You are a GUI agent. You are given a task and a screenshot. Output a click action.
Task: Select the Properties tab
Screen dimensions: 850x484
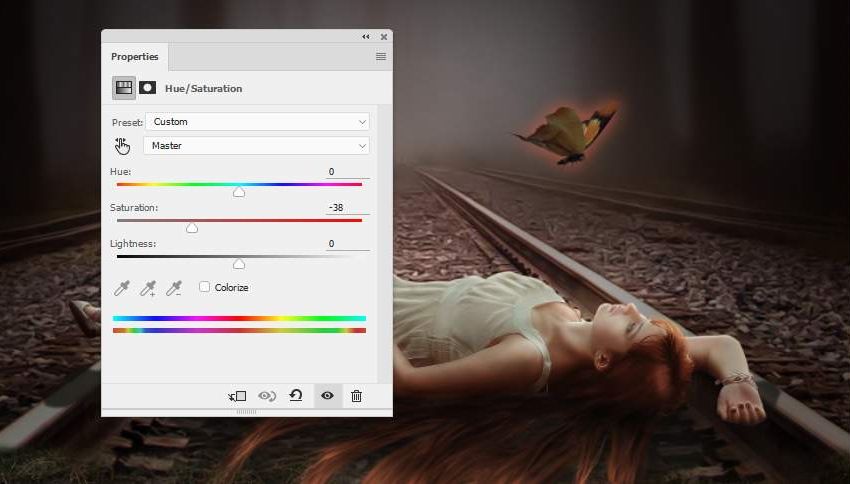pos(135,57)
